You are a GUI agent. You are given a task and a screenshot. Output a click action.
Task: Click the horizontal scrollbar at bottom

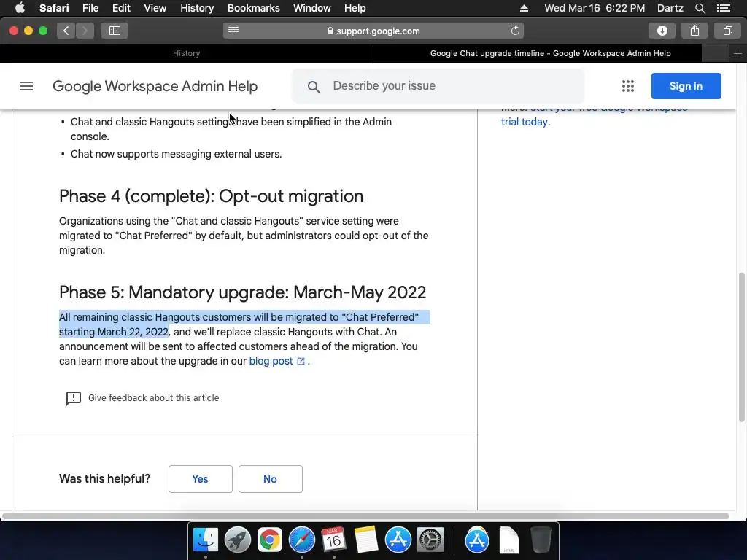365,516
